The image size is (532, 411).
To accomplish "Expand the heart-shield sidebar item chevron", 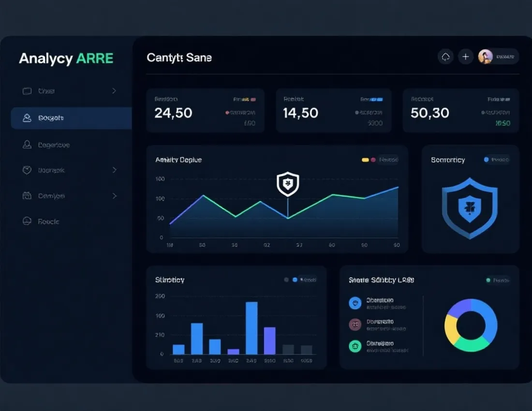I will (x=114, y=170).
